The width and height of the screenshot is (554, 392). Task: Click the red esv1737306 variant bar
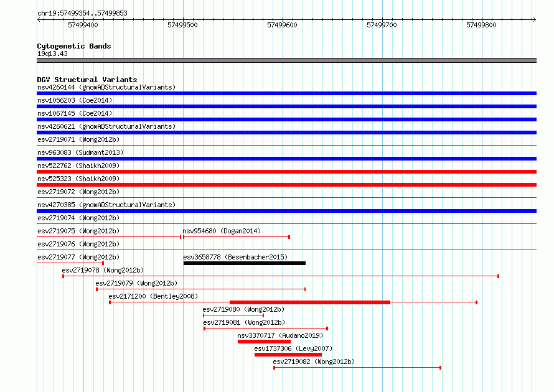click(288, 355)
